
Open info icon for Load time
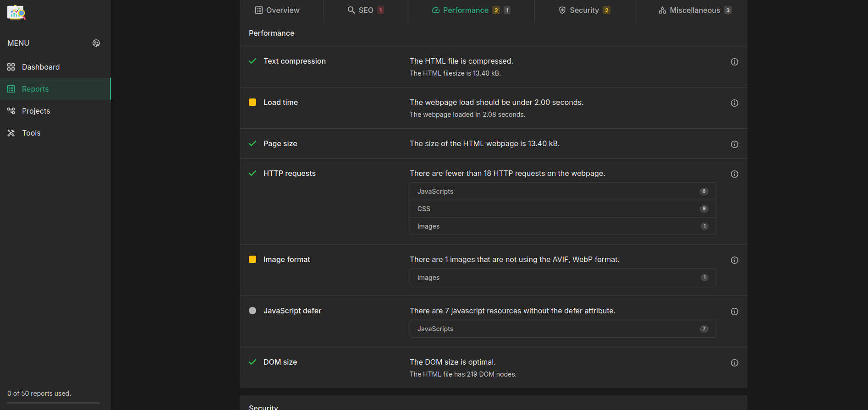coord(734,103)
